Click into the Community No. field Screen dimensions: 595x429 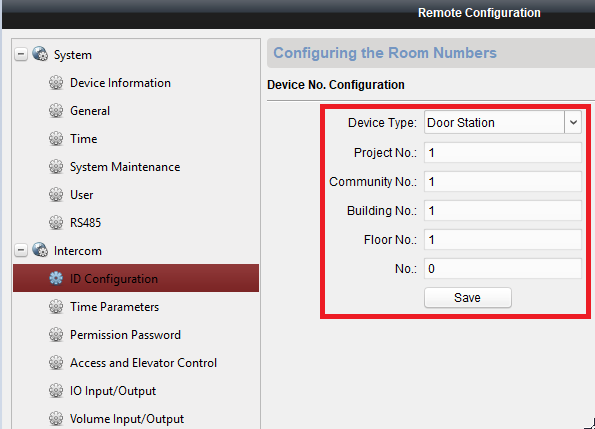(502, 182)
